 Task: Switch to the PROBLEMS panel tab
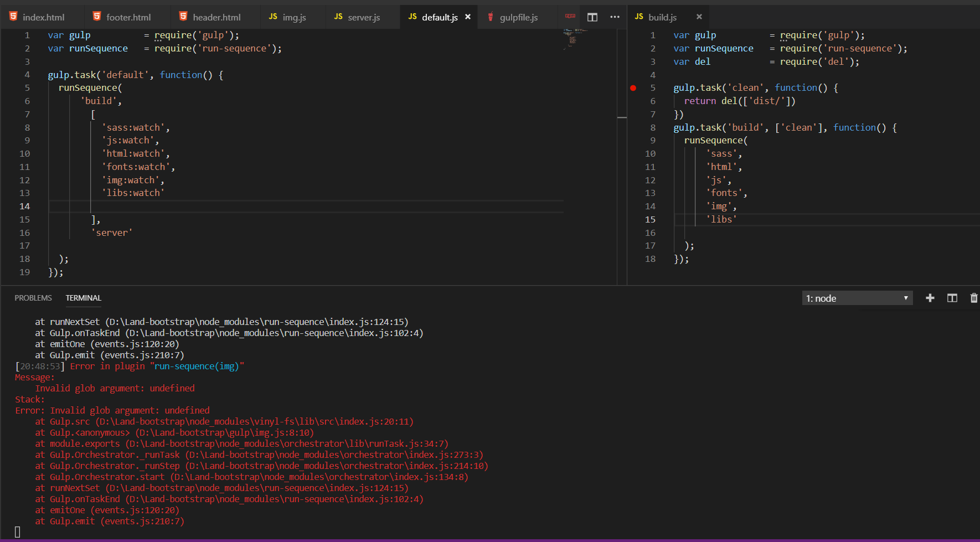[33, 298]
